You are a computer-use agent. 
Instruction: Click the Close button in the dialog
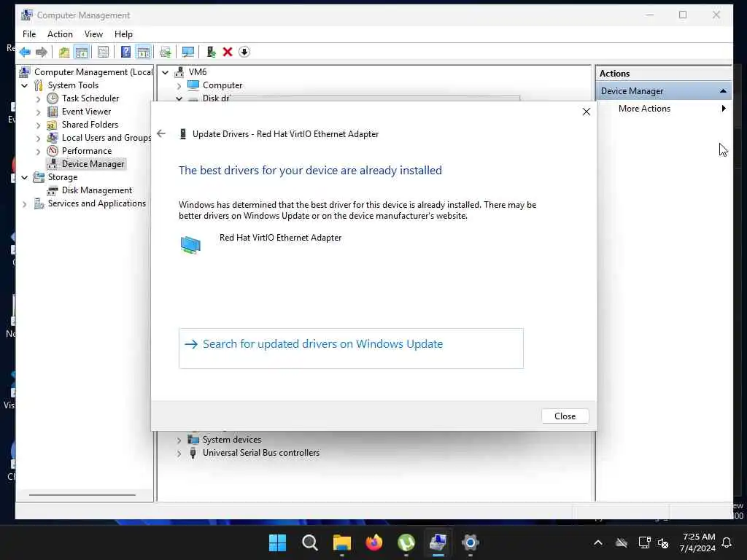[x=565, y=416]
